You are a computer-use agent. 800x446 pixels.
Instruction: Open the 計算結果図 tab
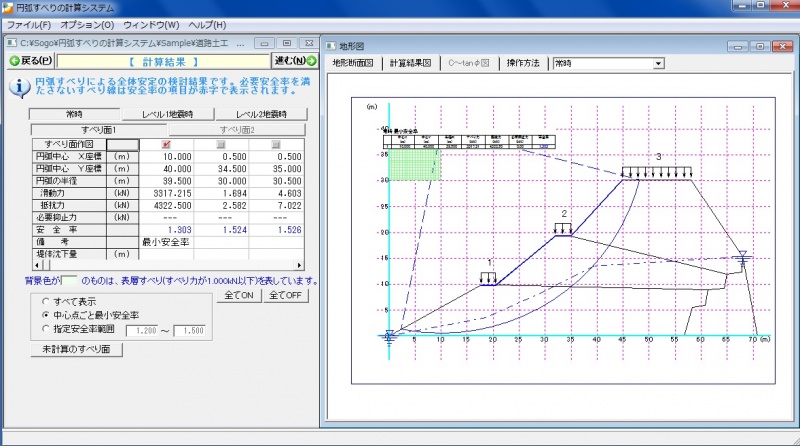(411, 63)
